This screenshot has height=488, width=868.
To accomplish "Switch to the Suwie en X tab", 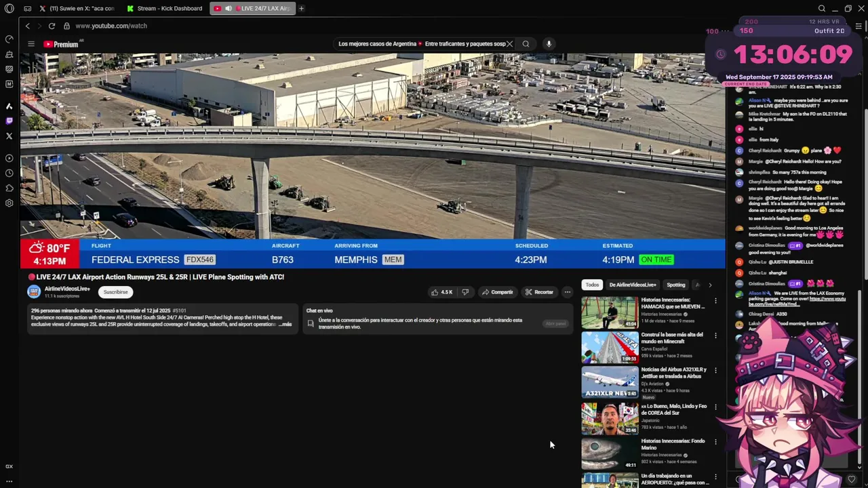I will click(x=77, y=8).
